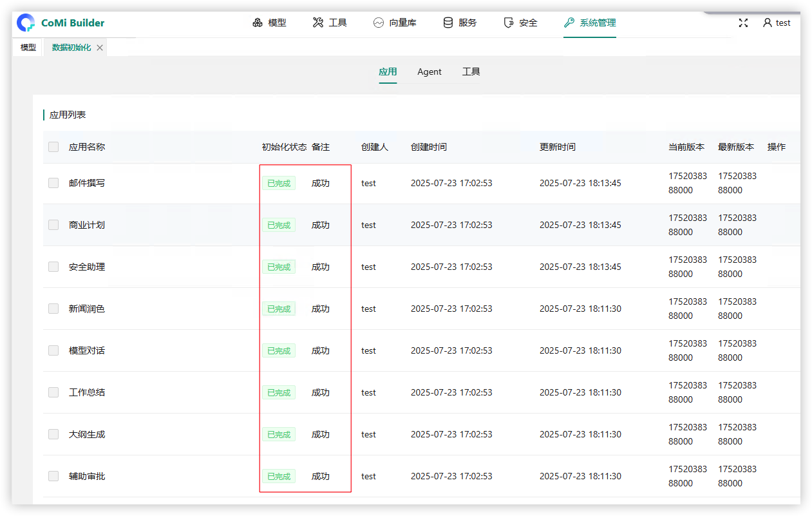Switch to the 模型 page tab
The image size is (812, 516).
point(28,48)
